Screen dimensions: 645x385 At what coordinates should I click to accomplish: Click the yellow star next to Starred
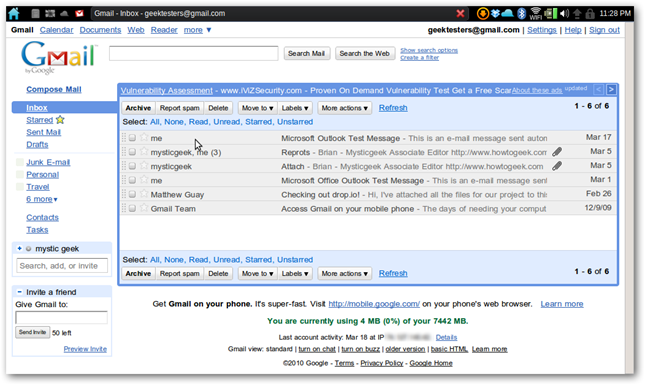(x=60, y=120)
